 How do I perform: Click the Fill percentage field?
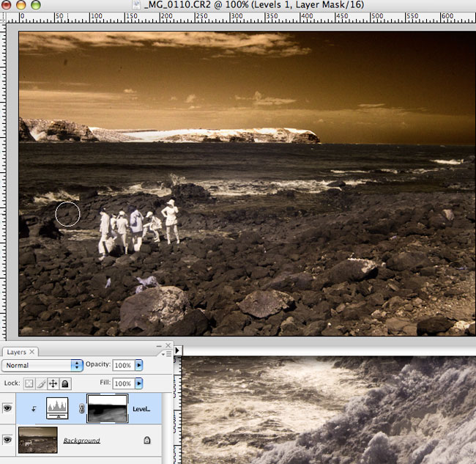pyautogui.click(x=122, y=383)
